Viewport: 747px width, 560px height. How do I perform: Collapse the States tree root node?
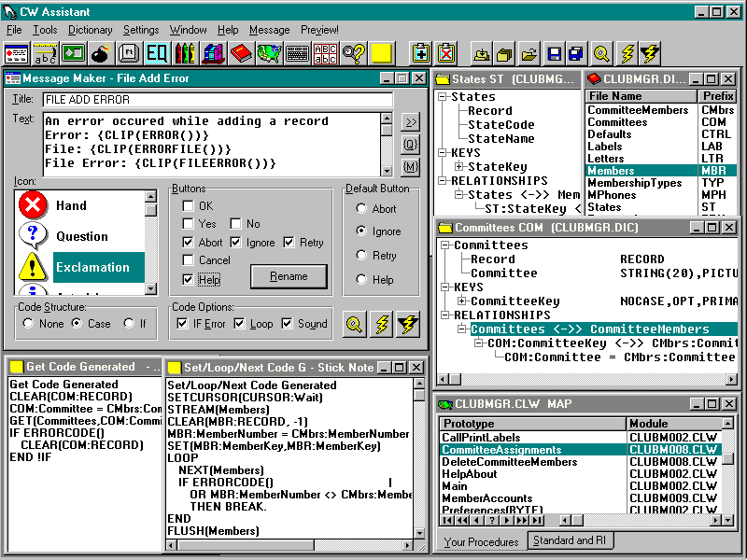point(443,97)
